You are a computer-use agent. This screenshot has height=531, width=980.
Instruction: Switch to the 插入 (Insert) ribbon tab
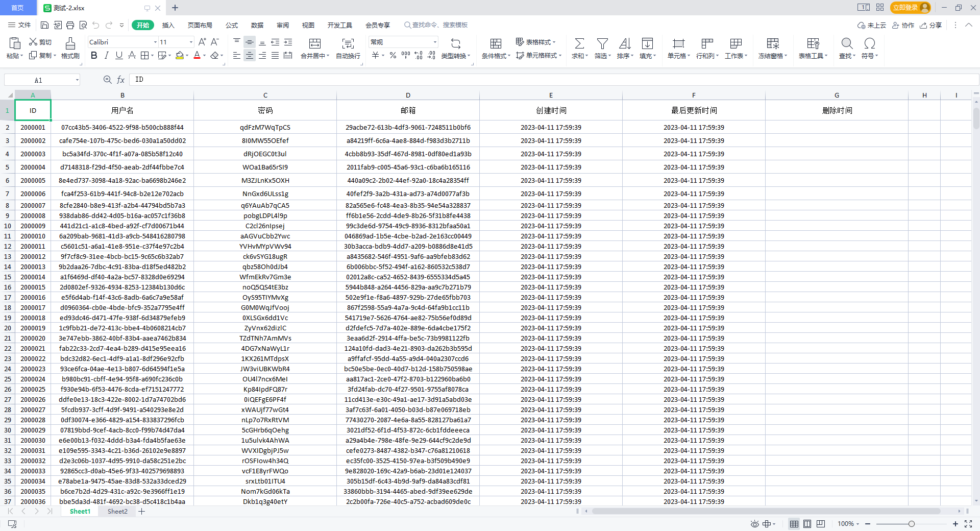(x=168, y=25)
